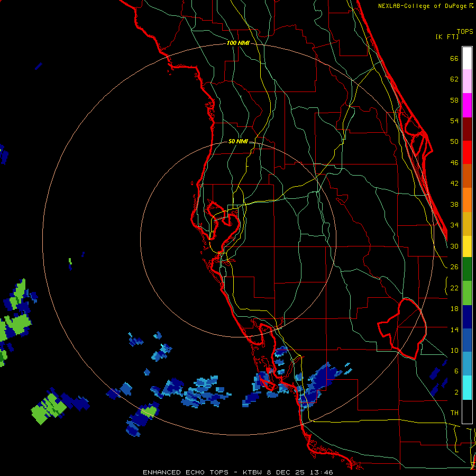This screenshot has width=476, height=476.
Task: Click the legend value 66
Action: click(x=454, y=59)
